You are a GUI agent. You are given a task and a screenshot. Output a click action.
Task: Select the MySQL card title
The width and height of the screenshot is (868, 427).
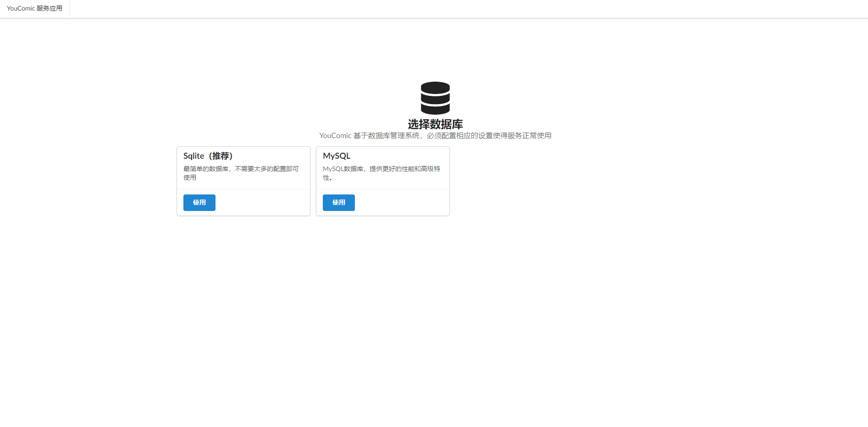[337, 156]
